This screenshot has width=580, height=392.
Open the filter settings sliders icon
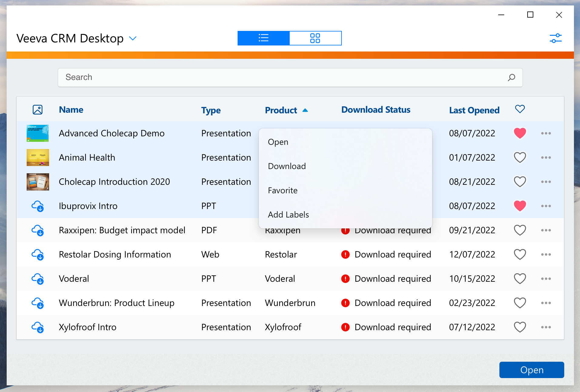coord(555,38)
